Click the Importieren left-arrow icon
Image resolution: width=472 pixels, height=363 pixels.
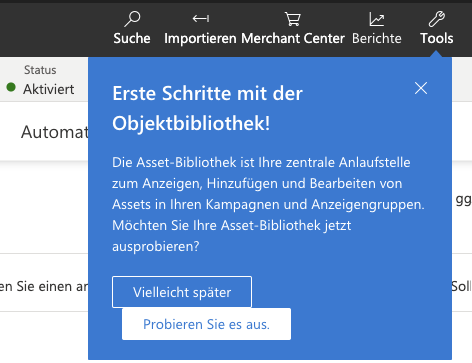click(201, 18)
